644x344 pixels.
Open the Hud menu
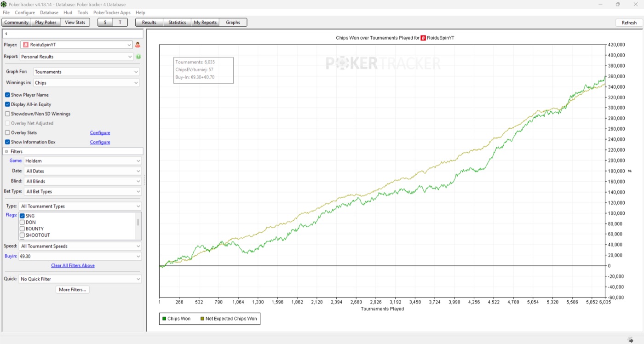[68, 12]
